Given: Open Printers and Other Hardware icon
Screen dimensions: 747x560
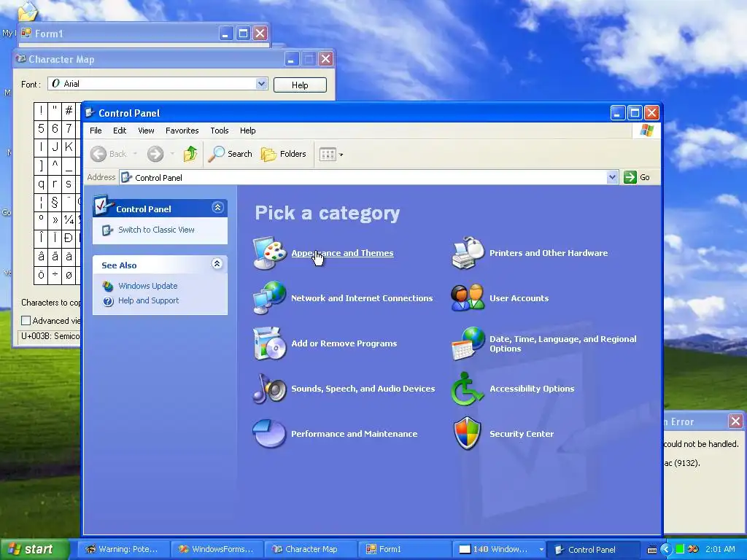Looking at the screenshot, I should (468, 253).
